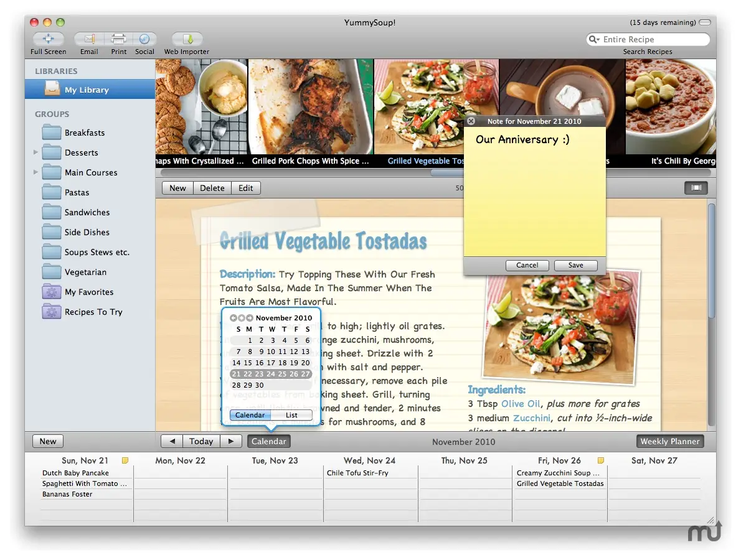Click New button in the planner bar
The image size is (741, 560).
pyautogui.click(x=48, y=441)
